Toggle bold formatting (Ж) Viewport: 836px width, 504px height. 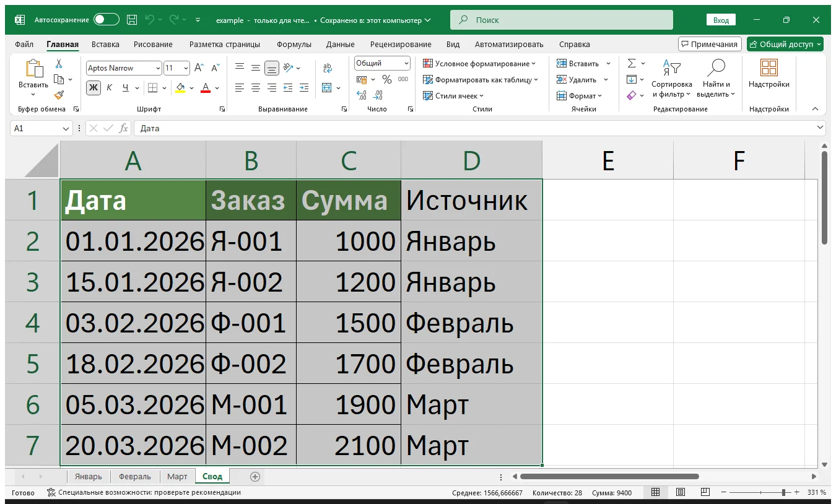(x=93, y=87)
